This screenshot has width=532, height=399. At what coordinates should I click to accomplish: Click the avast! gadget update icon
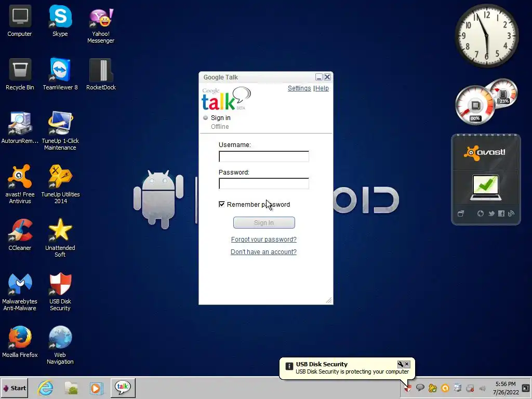coord(481,214)
